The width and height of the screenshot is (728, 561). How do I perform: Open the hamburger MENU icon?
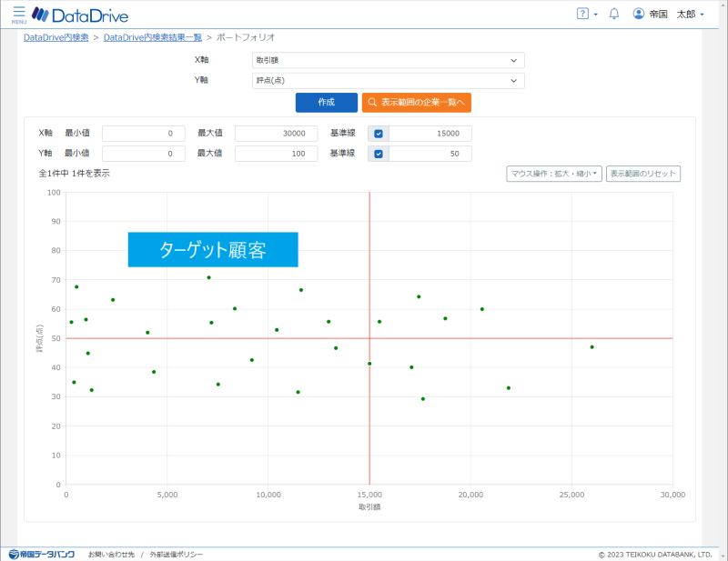tap(19, 15)
